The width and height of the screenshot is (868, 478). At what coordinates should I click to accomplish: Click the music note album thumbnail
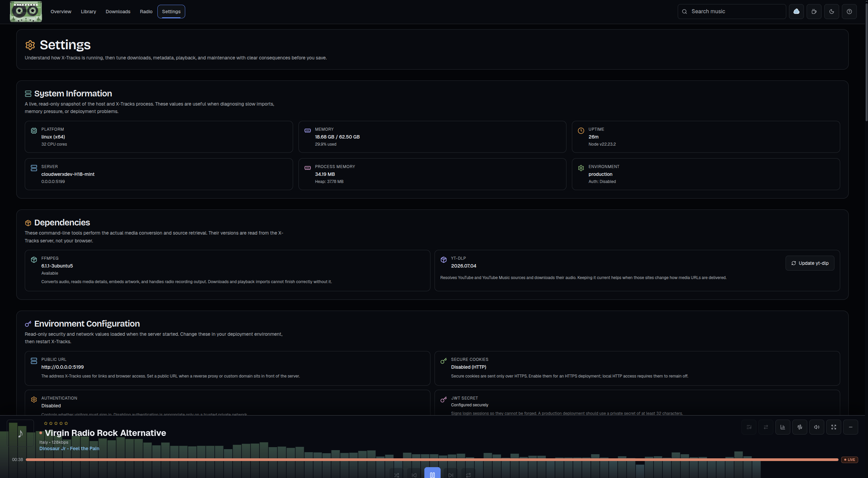click(x=20, y=433)
